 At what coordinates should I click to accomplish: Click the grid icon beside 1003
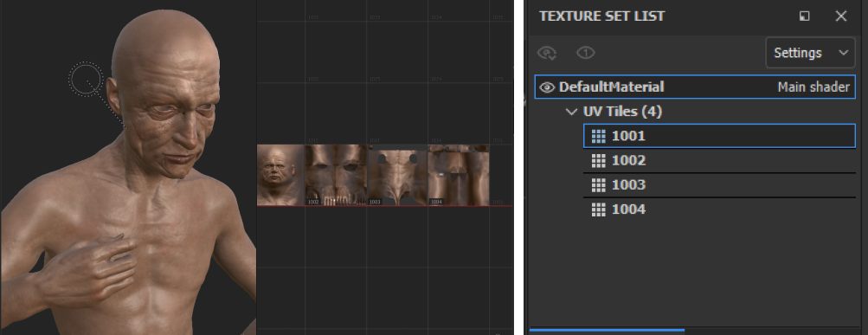pos(598,185)
